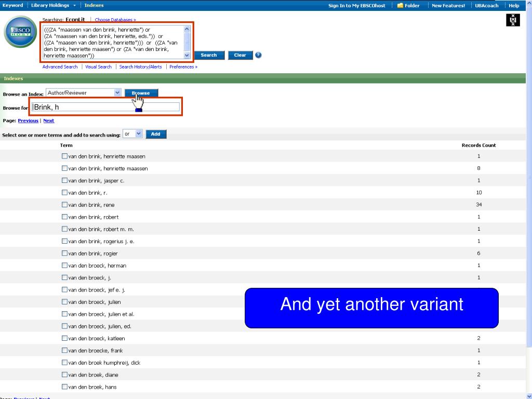Click term text 'van den broek humphreij, dick'
This screenshot has width=532, height=399.
coord(104,363)
